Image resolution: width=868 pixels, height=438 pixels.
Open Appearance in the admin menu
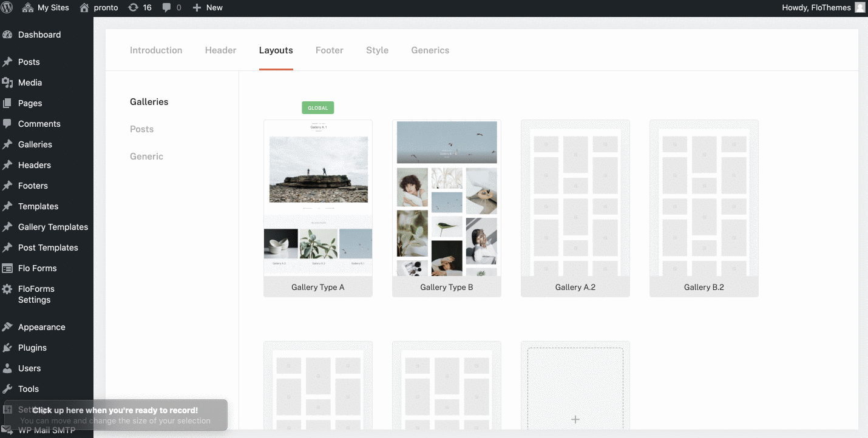click(42, 327)
